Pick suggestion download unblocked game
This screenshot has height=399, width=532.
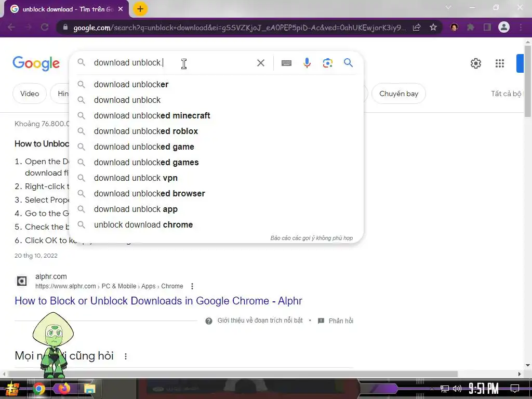tap(216, 147)
